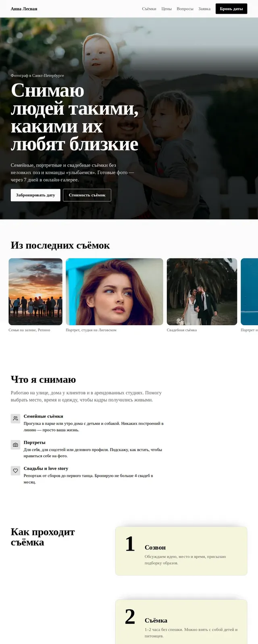This screenshot has height=644, width=258.
Task: Click the heart icon beside Свадьбы и love story
Action: pos(15,471)
